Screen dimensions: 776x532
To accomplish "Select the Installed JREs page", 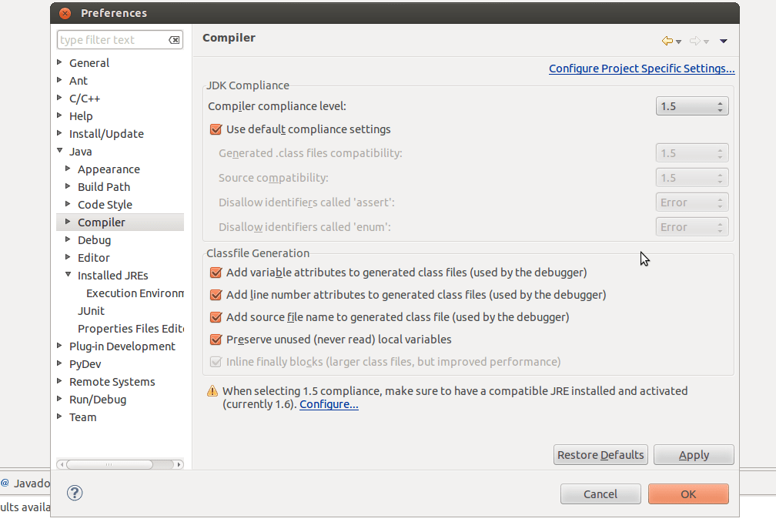I will click(x=113, y=276).
